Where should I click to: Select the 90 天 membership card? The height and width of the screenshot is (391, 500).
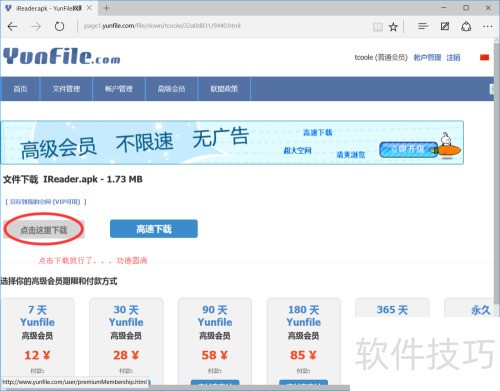[x=215, y=340]
